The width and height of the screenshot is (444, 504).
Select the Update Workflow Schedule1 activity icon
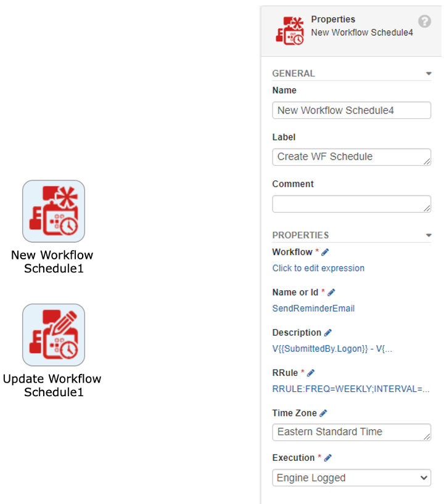54,335
